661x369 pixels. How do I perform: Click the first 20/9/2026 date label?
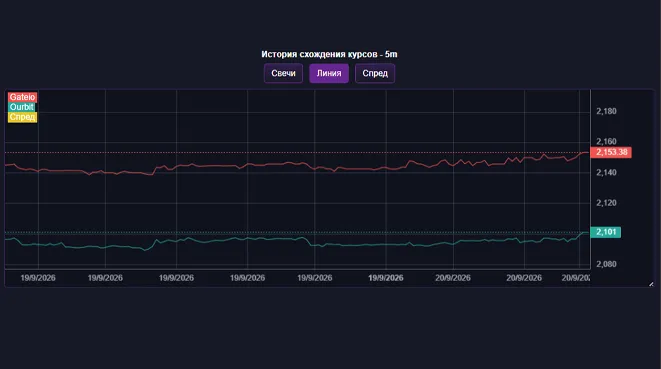pyautogui.click(x=453, y=278)
